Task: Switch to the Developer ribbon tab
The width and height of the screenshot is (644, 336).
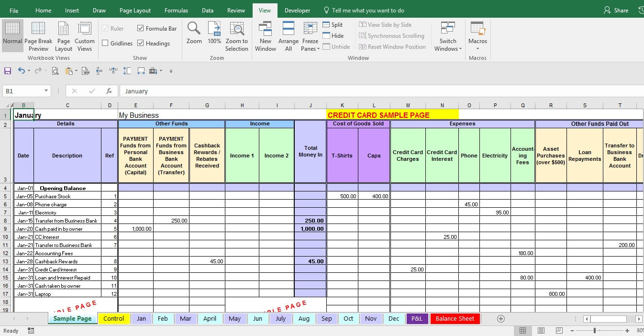Action: 297,10
